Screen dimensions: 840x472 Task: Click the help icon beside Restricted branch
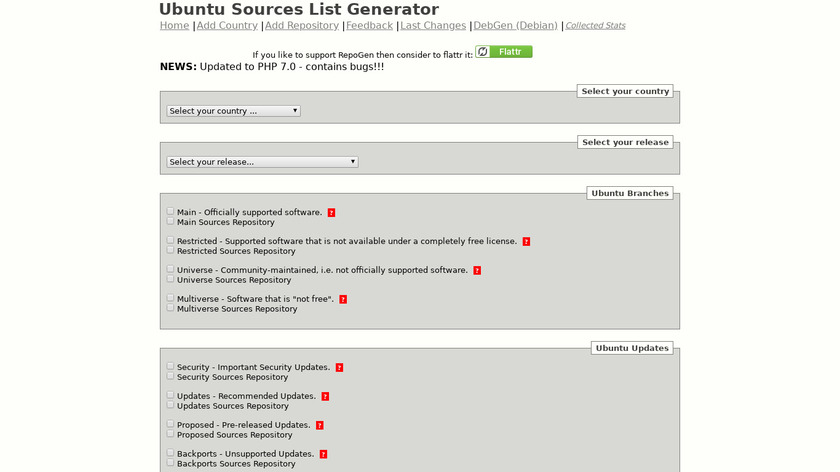[x=526, y=242]
